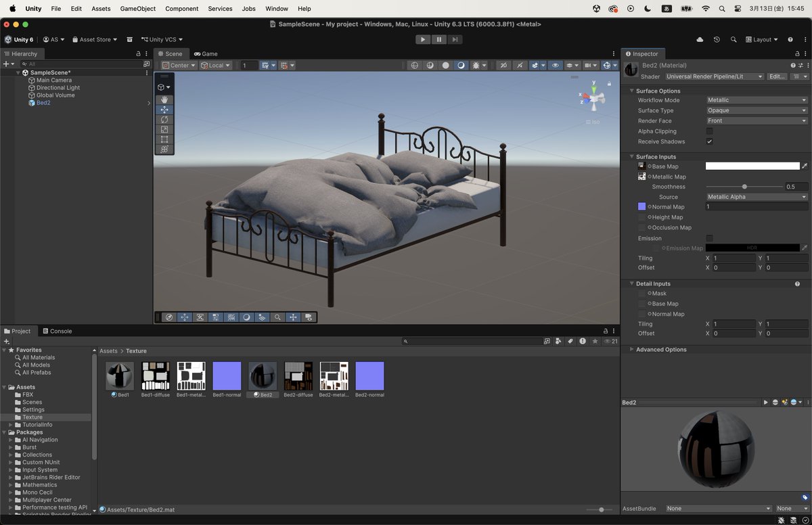Open the AssetBundle None dropdown
812x525 pixels.
pyautogui.click(x=718, y=509)
